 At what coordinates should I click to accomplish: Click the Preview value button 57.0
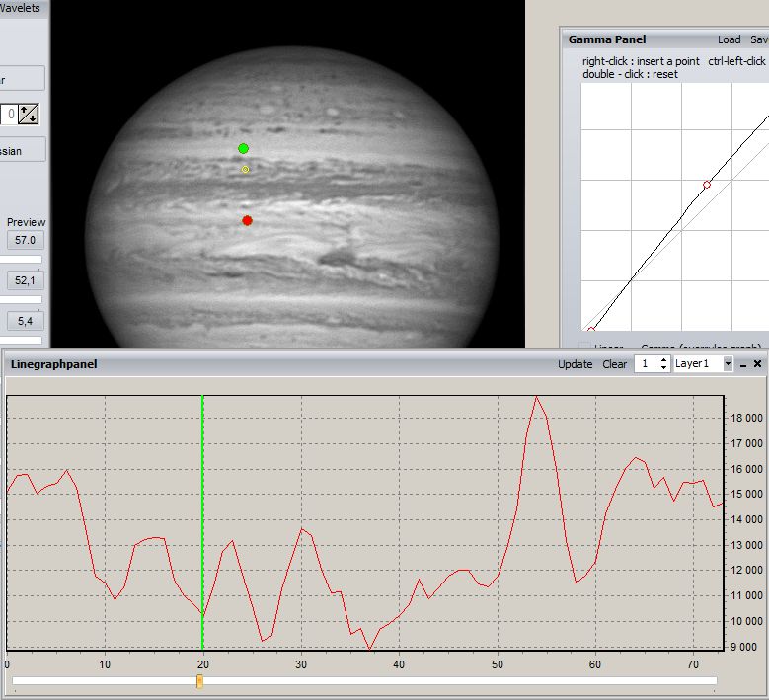(x=25, y=240)
